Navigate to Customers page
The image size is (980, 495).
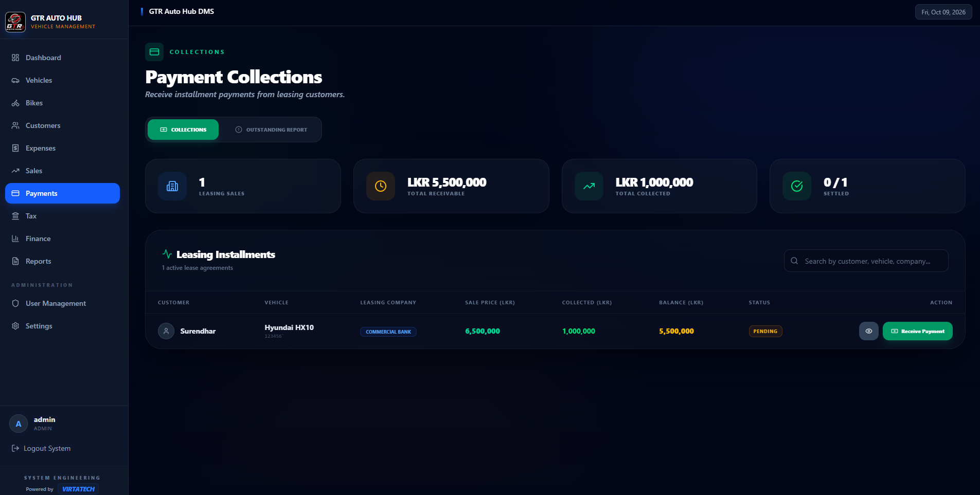coord(62,125)
